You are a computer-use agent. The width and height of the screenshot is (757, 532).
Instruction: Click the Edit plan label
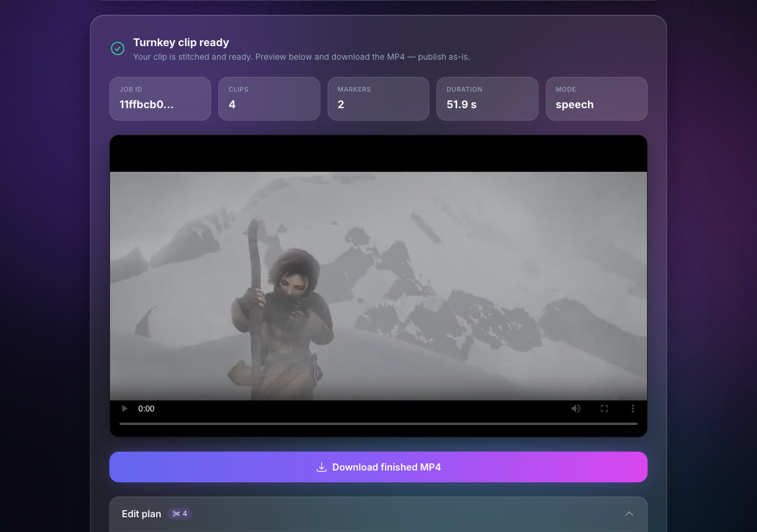(x=141, y=514)
